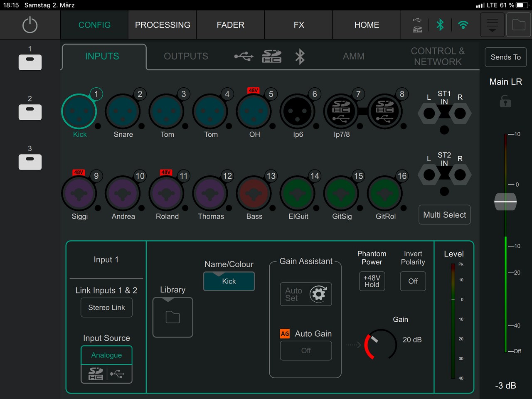Enable Auto Gain Off toggle

(x=306, y=351)
